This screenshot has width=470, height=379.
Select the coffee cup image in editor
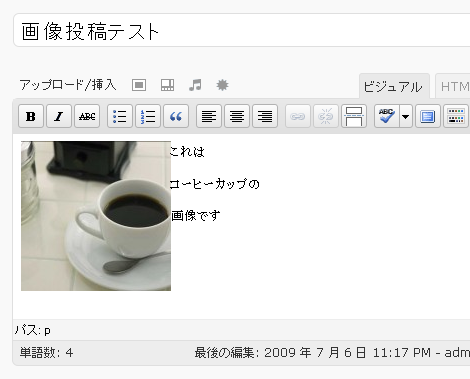point(96,216)
